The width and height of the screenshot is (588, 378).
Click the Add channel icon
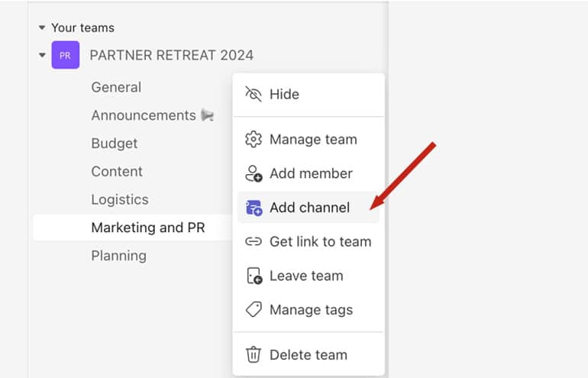[x=254, y=208]
